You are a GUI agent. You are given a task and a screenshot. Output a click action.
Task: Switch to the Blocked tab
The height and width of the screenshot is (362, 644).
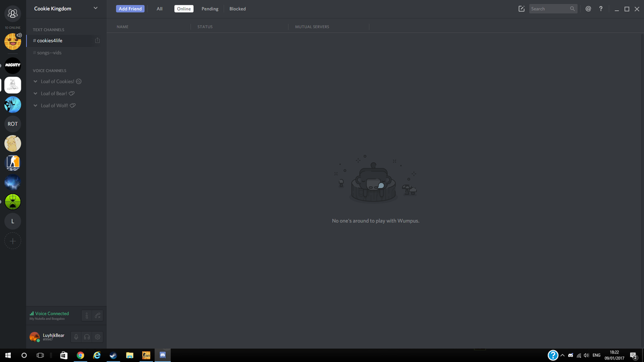pyautogui.click(x=238, y=9)
